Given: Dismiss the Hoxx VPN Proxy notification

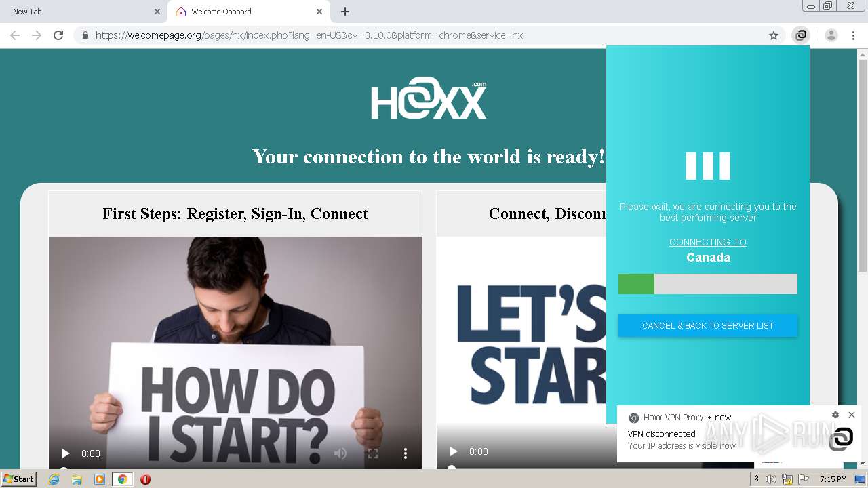Looking at the screenshot, I should pyautogui.click(x=852, y=415).
